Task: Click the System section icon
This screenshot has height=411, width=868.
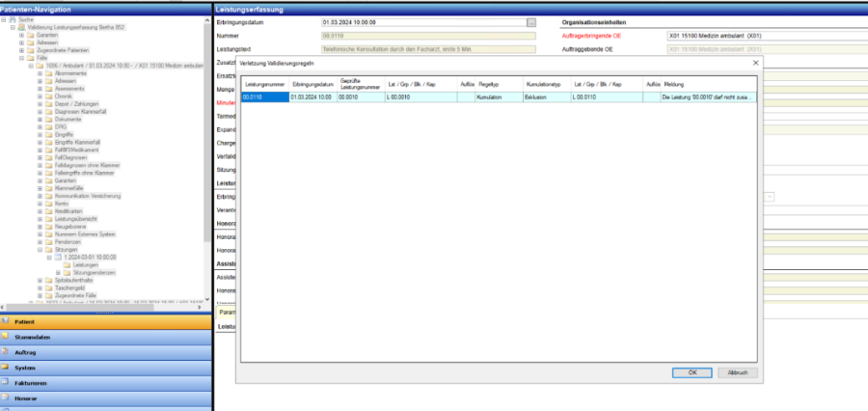Action: (x=5, y=367)
